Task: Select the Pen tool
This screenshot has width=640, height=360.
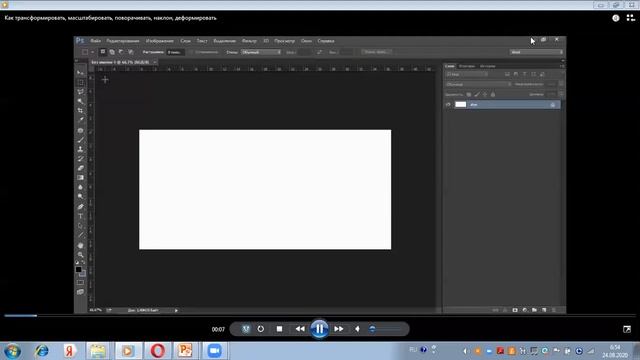Action: (80, 207)
